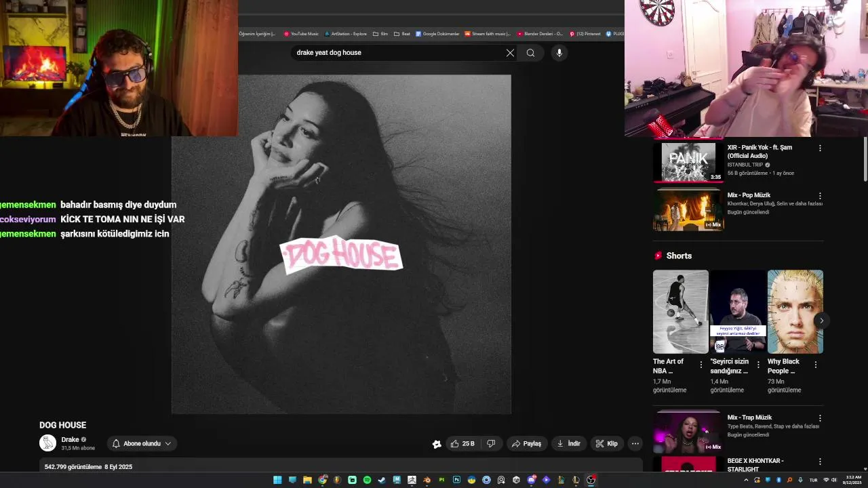Click the remix icon left of like

click(x=437, y=444)
